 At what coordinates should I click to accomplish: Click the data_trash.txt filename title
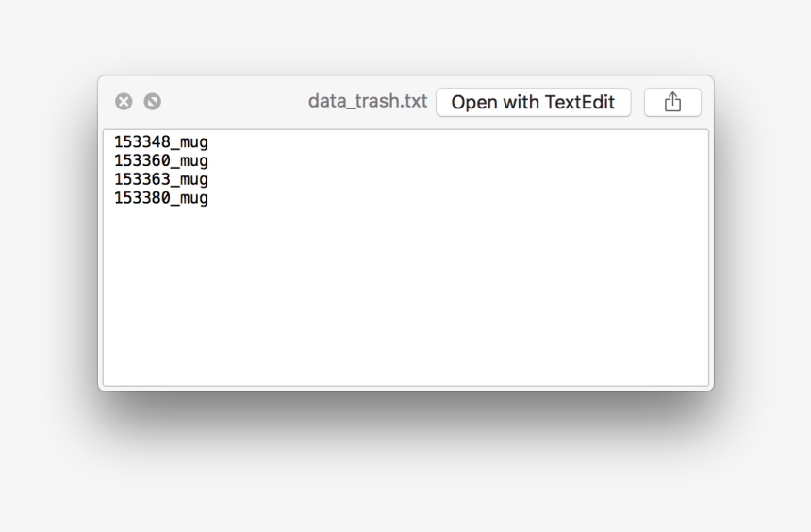(x=368, y=101)
